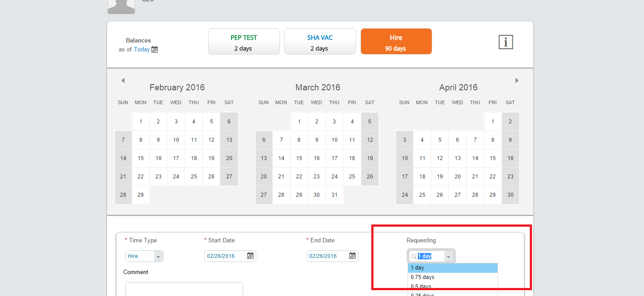Select February 15 on the calendar

click(141, 158)
